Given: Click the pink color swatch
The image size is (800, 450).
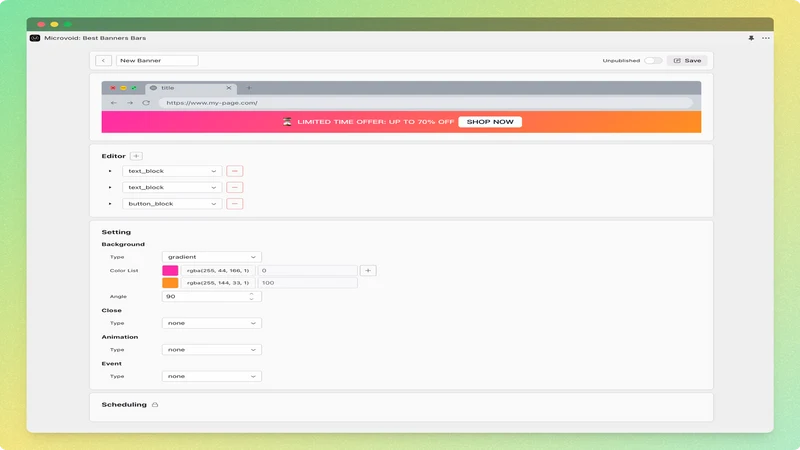Looking at the screenshot, I should pyautogui.click(x=170, y=270).
